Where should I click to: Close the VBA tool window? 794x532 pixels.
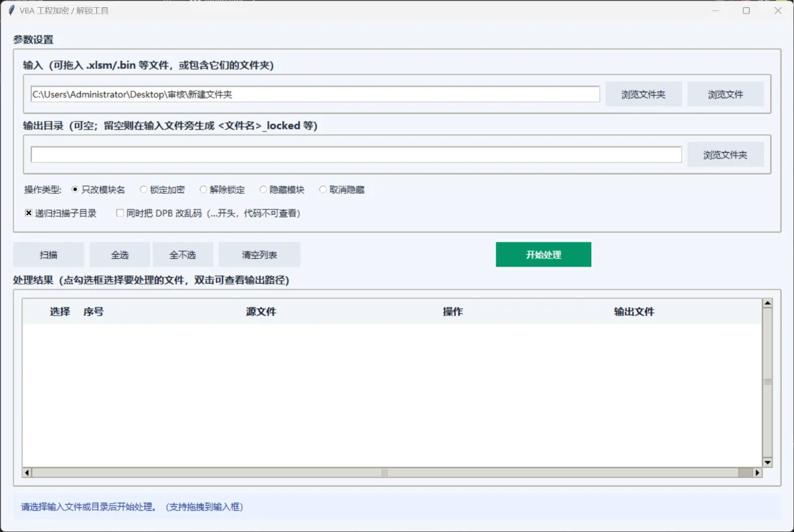[778, 10]
